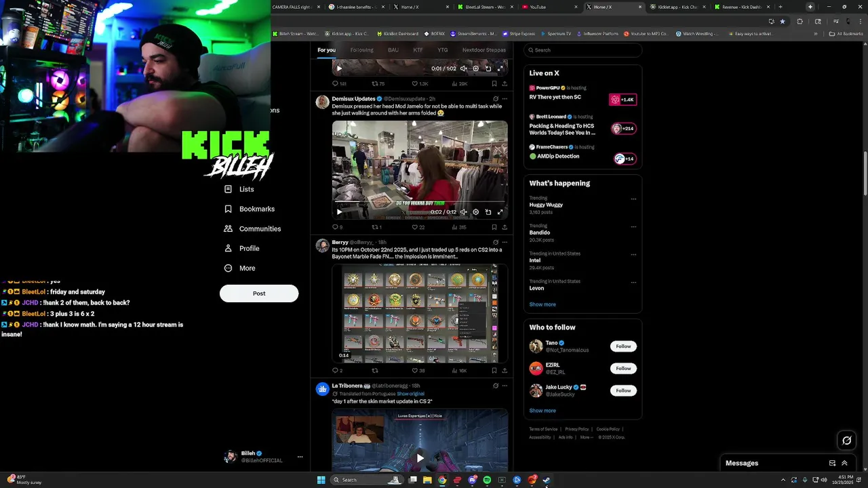The width and height of the screenshot is (868, 488).
Task: Open the Nextdoor Steppas tab
Action: click(484, 50)
